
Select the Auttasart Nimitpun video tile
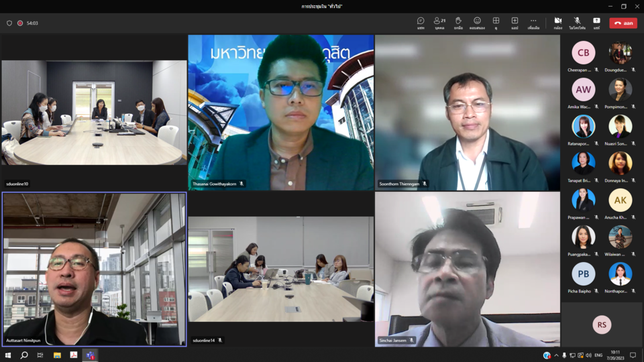[x=94, y=269]
